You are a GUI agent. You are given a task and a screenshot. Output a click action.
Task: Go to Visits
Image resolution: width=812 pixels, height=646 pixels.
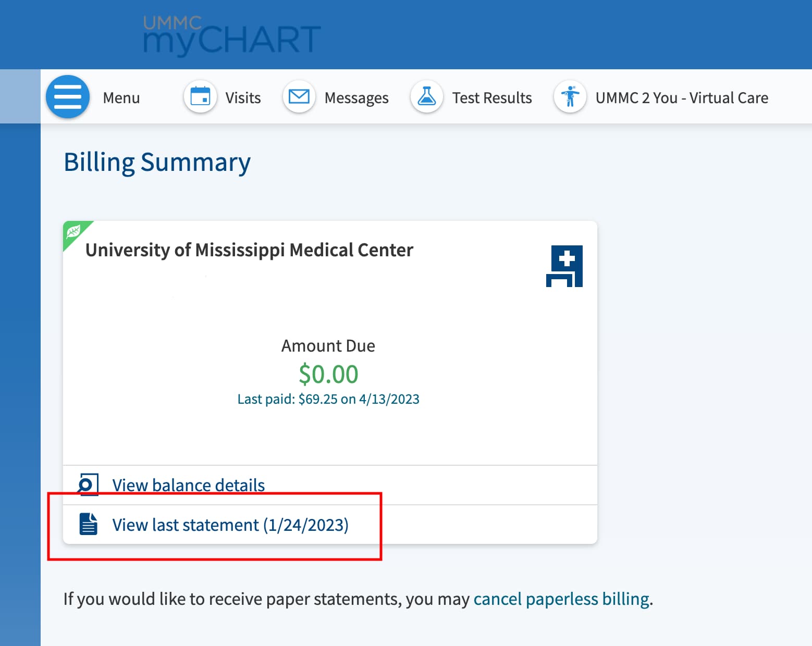pyautogui.click(x=243, y=98)
